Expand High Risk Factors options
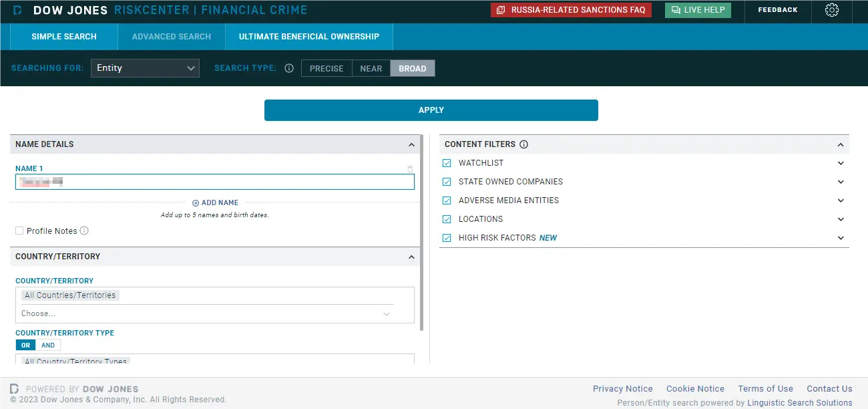 pos(841,238)
